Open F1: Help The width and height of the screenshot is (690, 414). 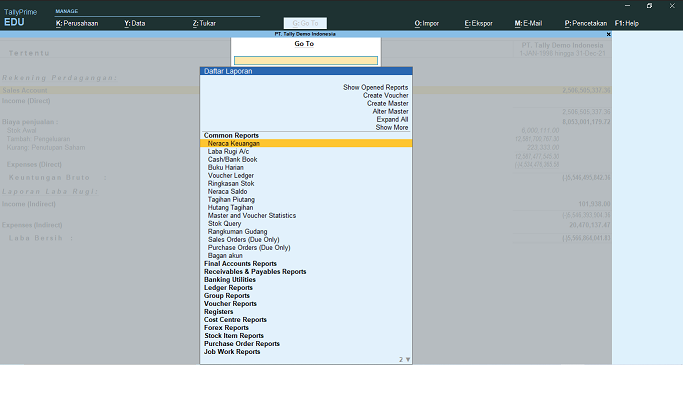[626, 22]
